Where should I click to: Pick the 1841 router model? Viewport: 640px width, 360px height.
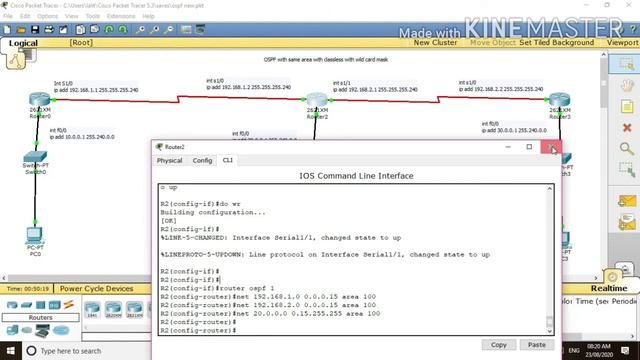click(x=92, y=309)
